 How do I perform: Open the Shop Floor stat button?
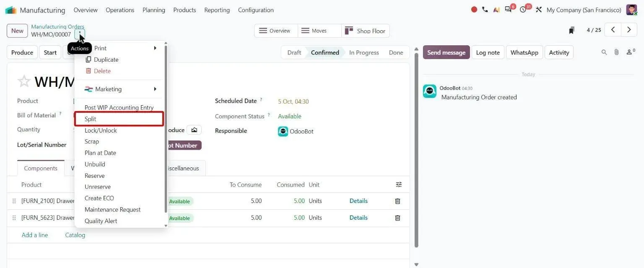(x=366, y=31)
